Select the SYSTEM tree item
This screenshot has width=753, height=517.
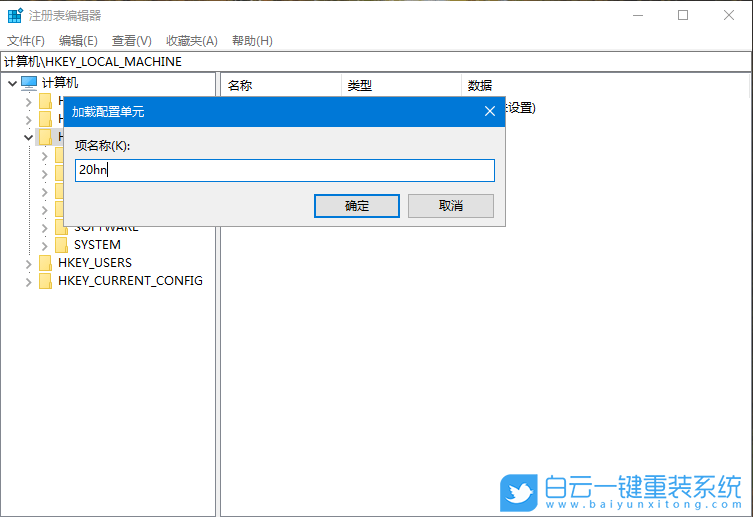click(x=97, y=245)
